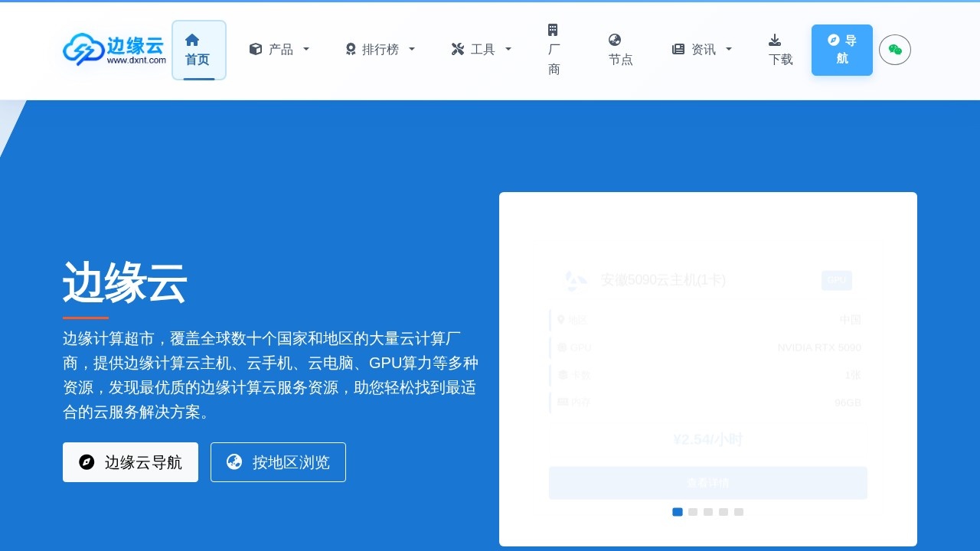Screen dimensions: 980x551
Task: Click the newspaper icon beside 资讯
Action: point(678,49)
